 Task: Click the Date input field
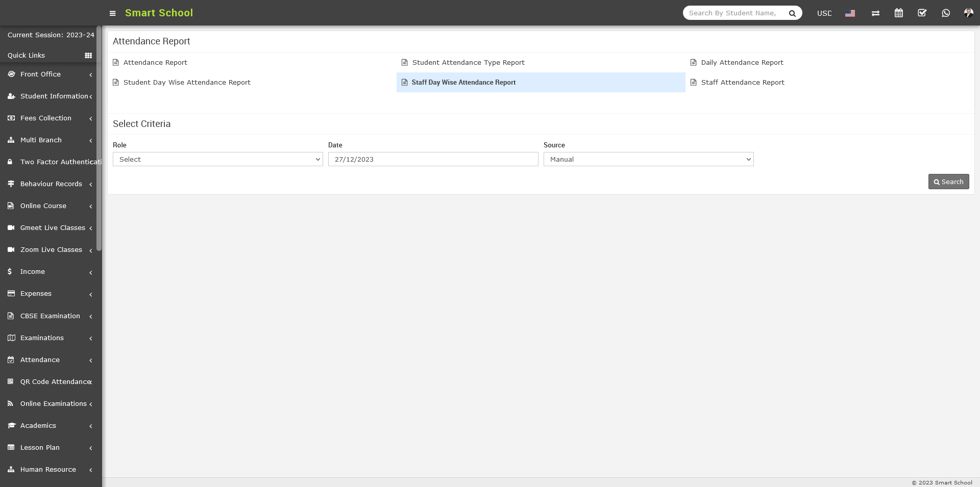click(x=433, y=159)
